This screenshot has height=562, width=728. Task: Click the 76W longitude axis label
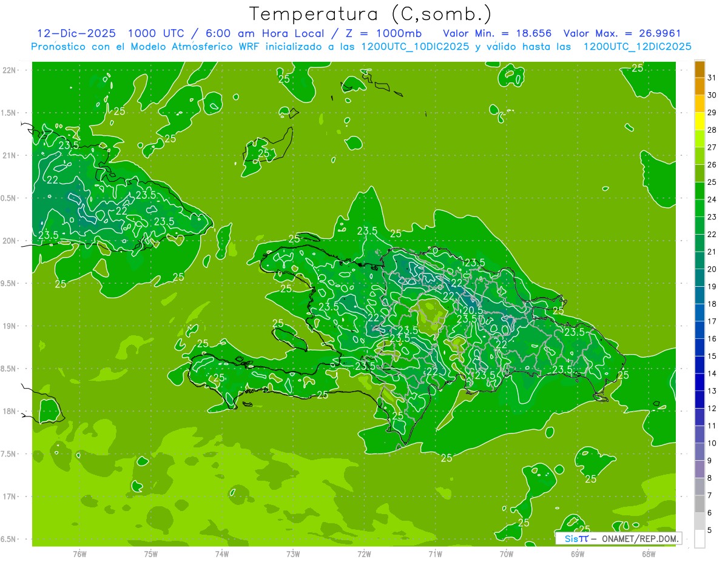pyautogui.click(x=79, y=553)
